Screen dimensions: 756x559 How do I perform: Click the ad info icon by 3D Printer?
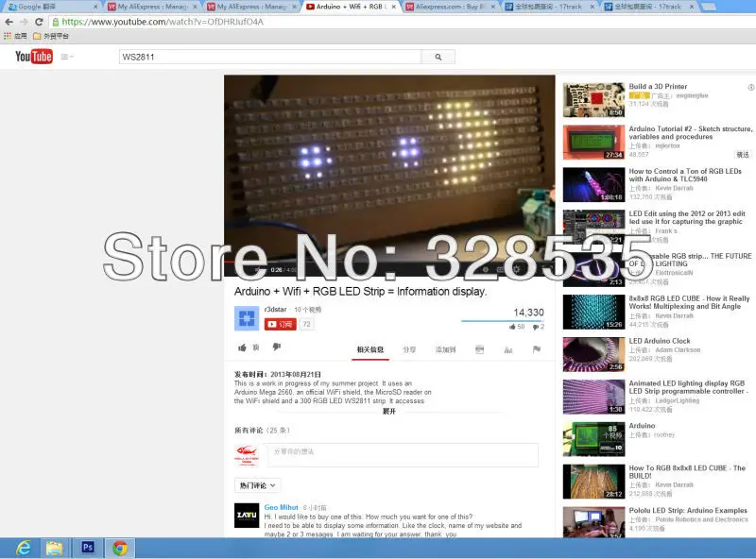pyautogui.click(x=750, y=87)
